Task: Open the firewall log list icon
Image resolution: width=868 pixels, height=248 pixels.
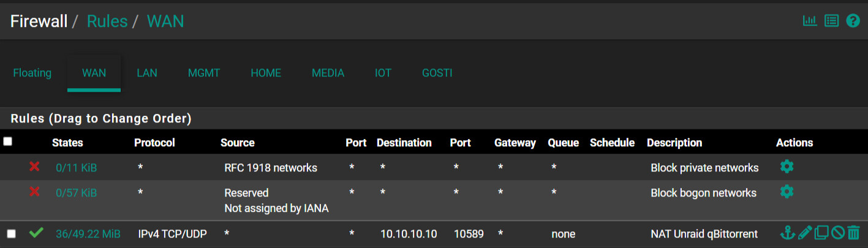Action: coord(831,21)
